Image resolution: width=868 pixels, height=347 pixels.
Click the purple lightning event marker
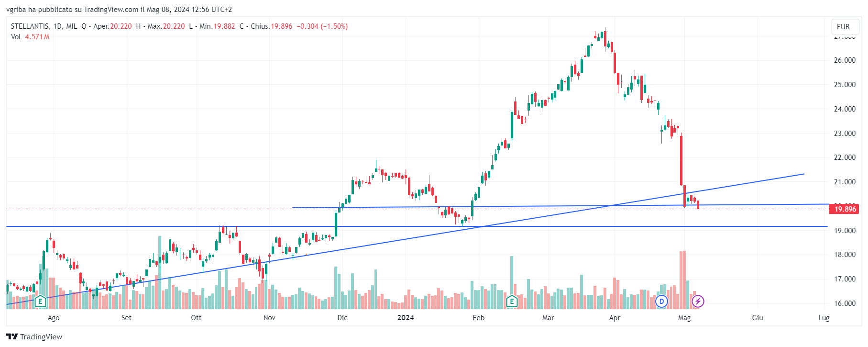698,301
